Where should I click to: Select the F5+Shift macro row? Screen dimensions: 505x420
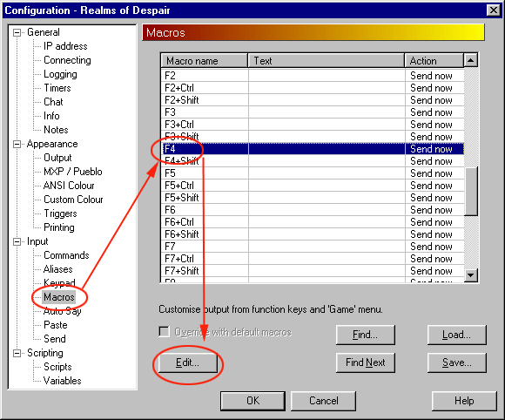pos(313,198)
